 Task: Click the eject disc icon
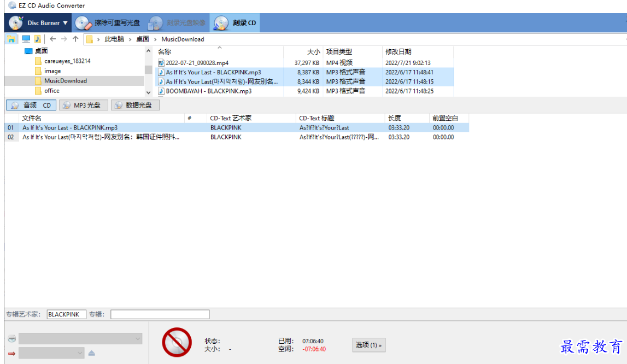pyautogui.click(x=92, y=353)
